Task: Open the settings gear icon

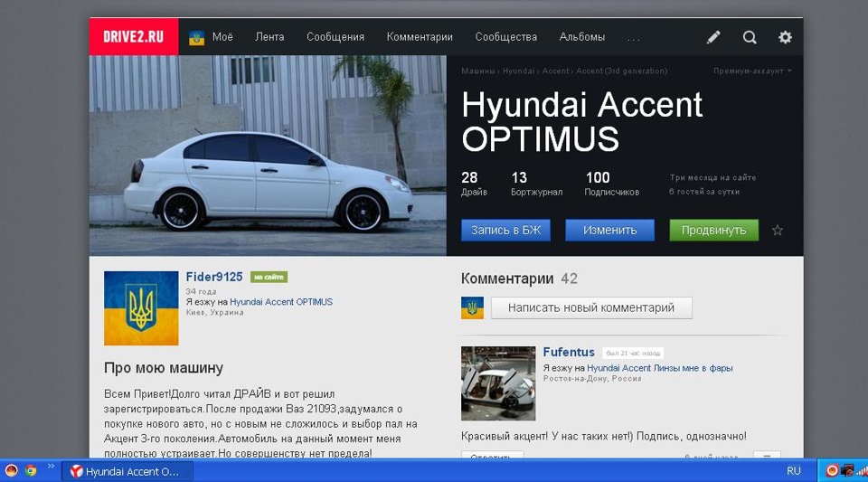Action: (785, 37)
